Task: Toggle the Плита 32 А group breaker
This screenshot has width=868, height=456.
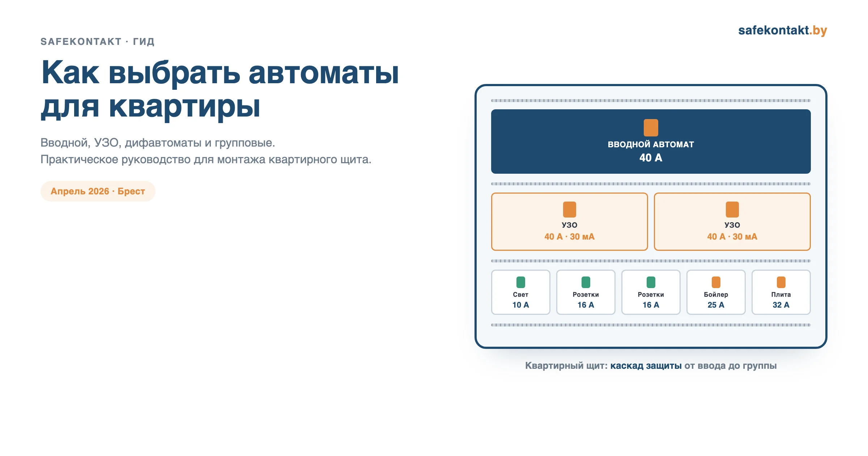Action: pos(781,292)
